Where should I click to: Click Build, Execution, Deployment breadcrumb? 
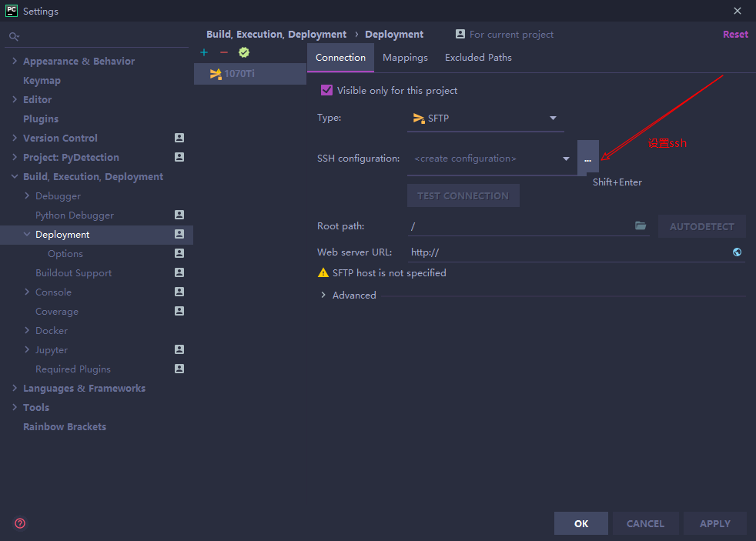[276, 34]
